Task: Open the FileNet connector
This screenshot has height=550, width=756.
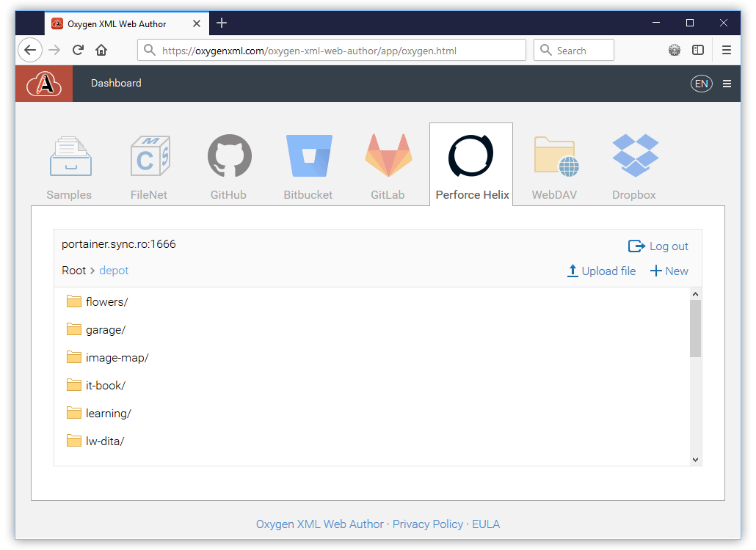Action: 149,166
